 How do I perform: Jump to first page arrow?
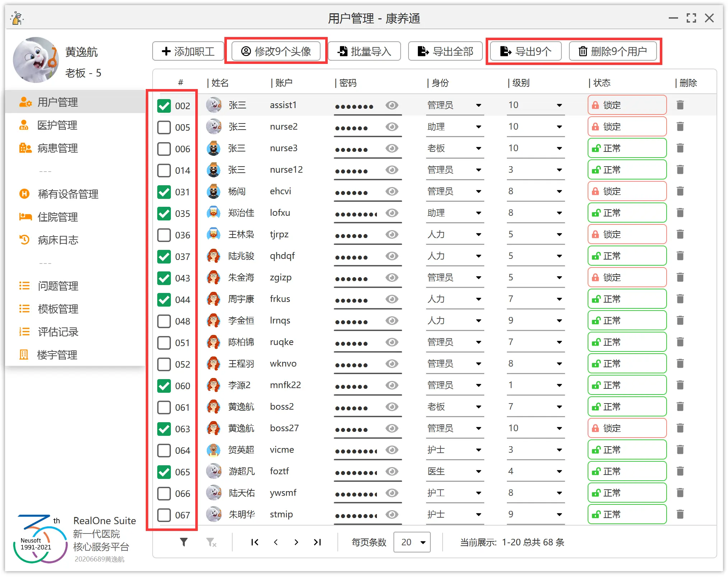point(255,542)
